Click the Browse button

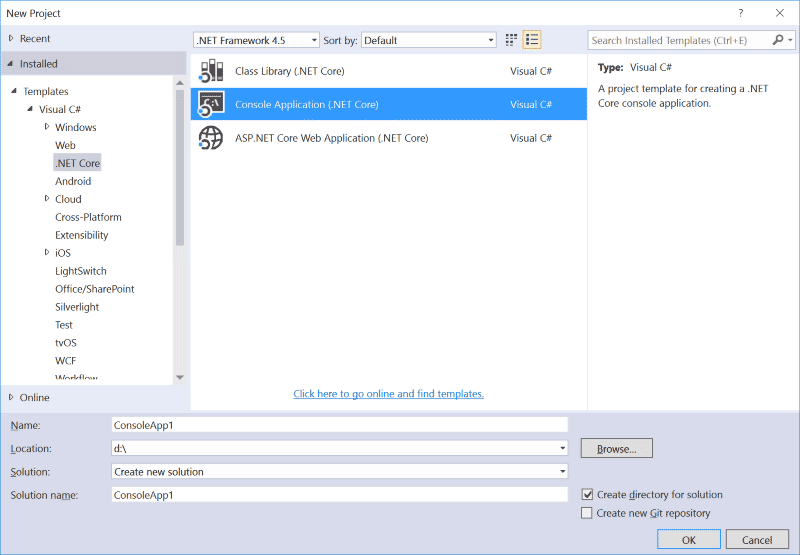616,448
